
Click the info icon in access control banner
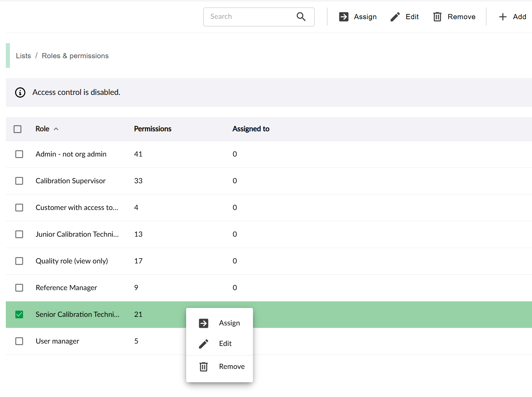point(20,92)
